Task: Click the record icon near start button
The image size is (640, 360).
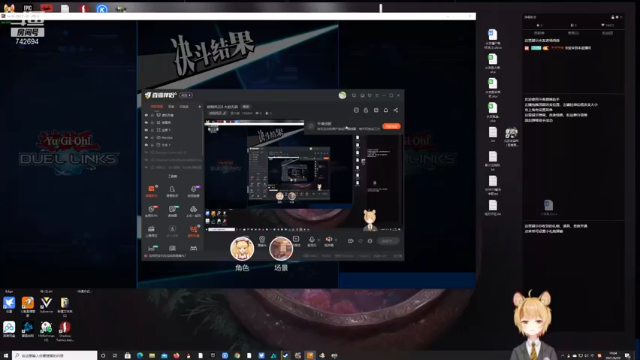Action: coord(350,241)
